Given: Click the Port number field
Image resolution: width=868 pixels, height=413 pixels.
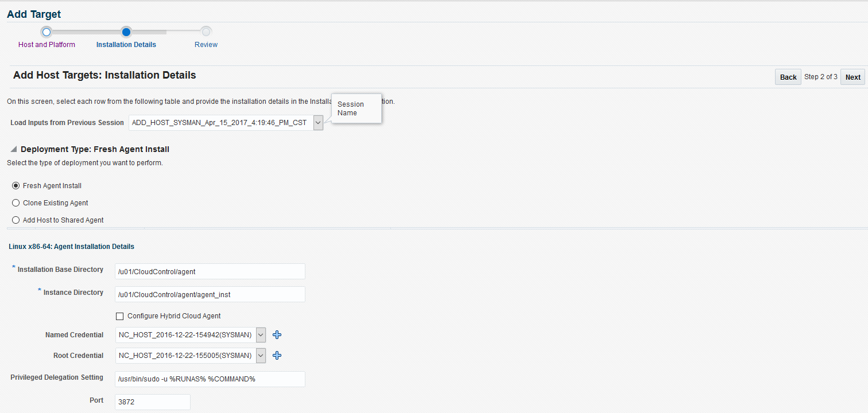Looking at the screenshot, I should pos(152,402).
